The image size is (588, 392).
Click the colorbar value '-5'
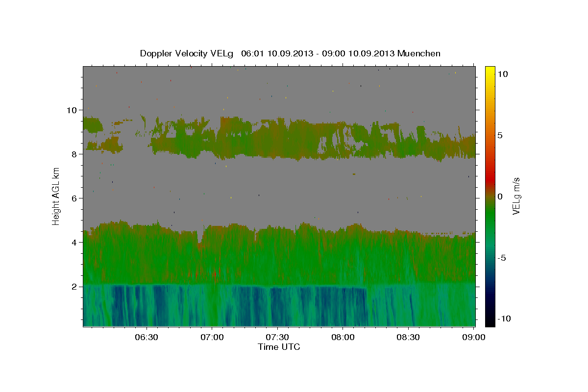click(x=502, y=258)
